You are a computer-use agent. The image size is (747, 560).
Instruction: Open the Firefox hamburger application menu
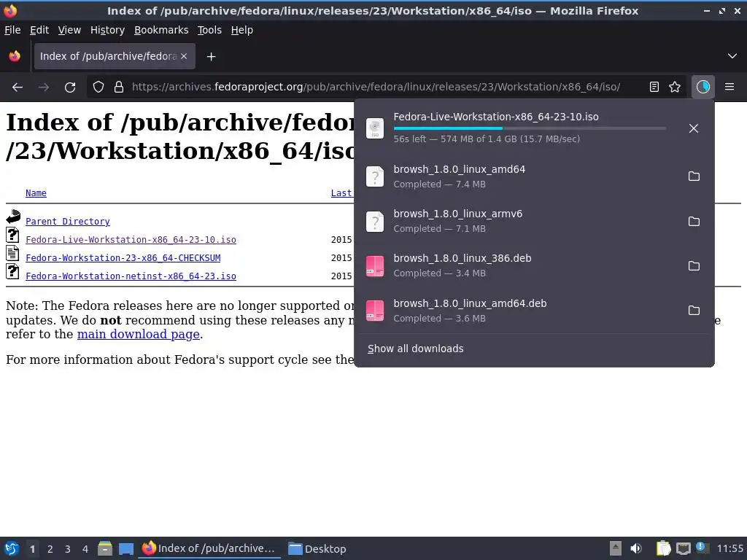[x=729, y=87]
